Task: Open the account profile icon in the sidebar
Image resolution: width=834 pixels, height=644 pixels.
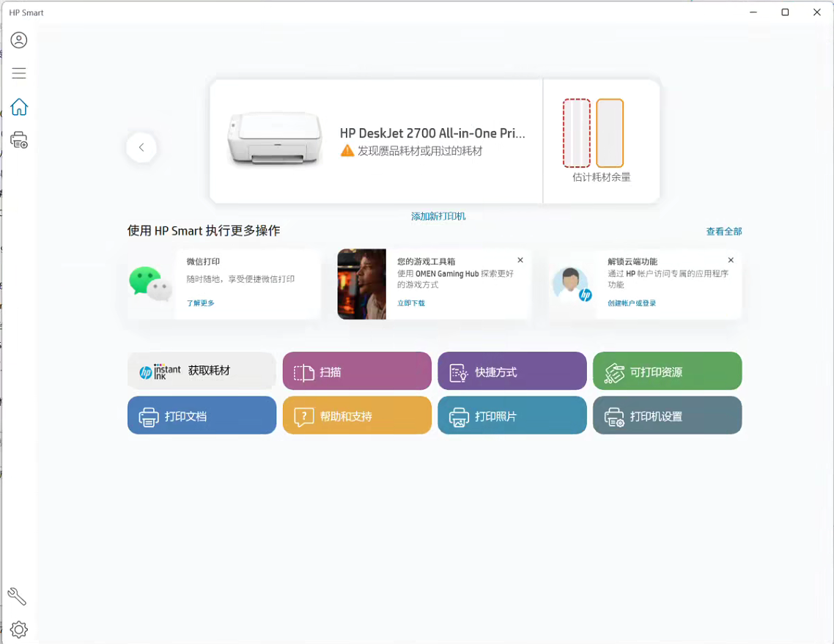Action: (18, 40)
